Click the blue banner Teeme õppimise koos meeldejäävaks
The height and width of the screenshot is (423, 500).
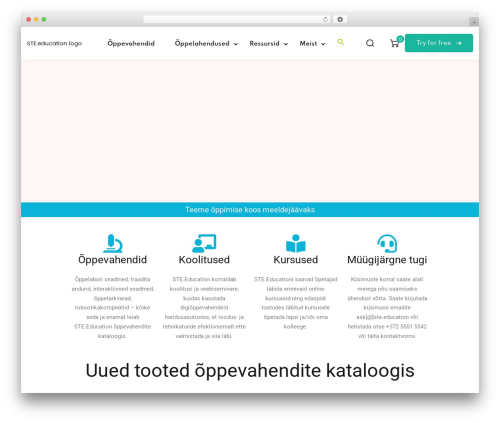click(250, 210)
